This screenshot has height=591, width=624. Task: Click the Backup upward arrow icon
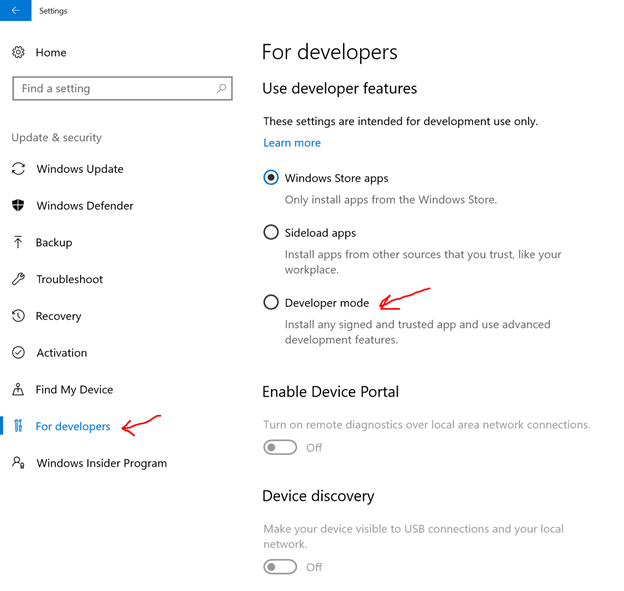tap(18, 242)
